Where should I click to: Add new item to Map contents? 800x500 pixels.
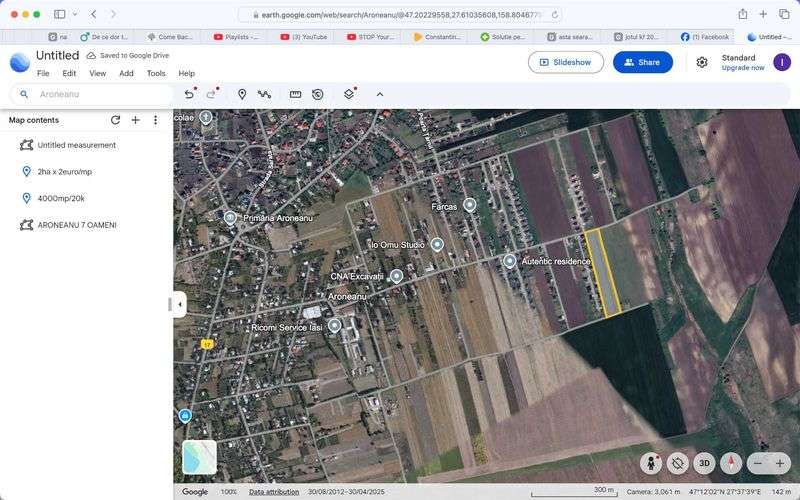[x=135, y=120]
